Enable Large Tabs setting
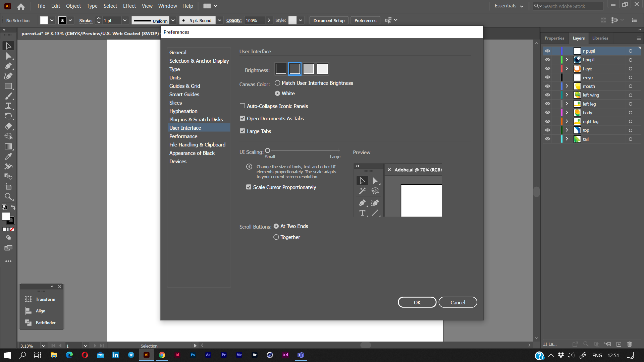644x362 pixels. pyautogui.click(x=243, y=131)
